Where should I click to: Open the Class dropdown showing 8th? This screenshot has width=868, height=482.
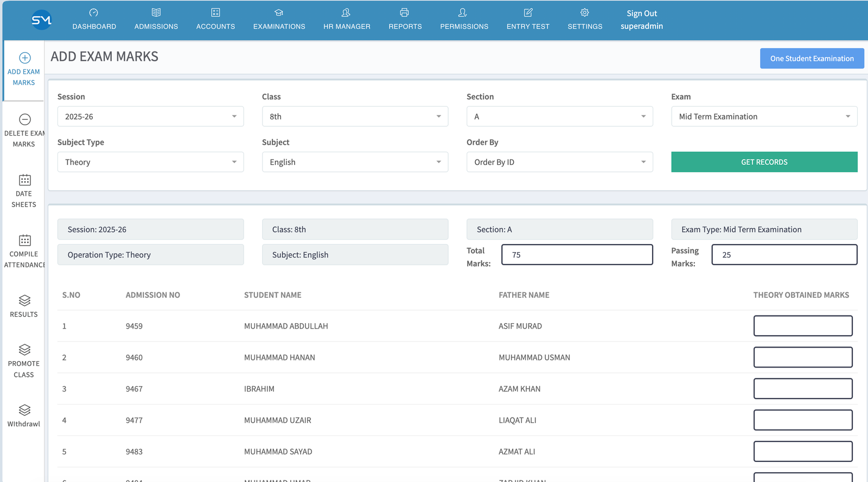[355, 117]
